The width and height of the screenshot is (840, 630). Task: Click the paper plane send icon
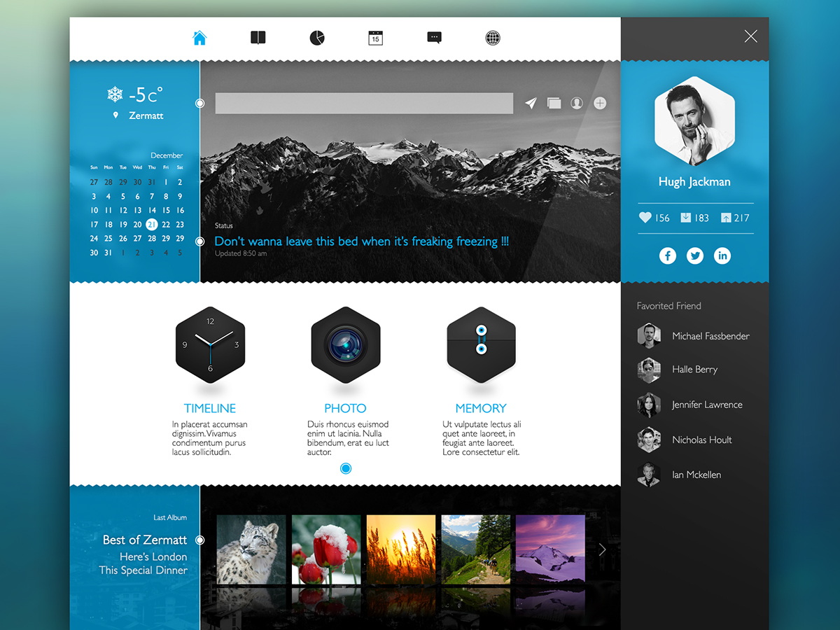531,104
